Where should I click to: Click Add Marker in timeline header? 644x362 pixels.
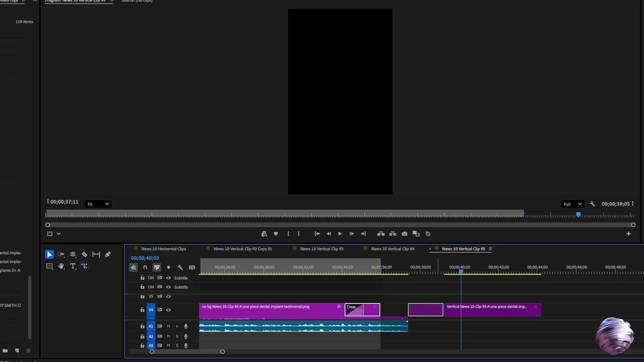[x=168, y=267]
